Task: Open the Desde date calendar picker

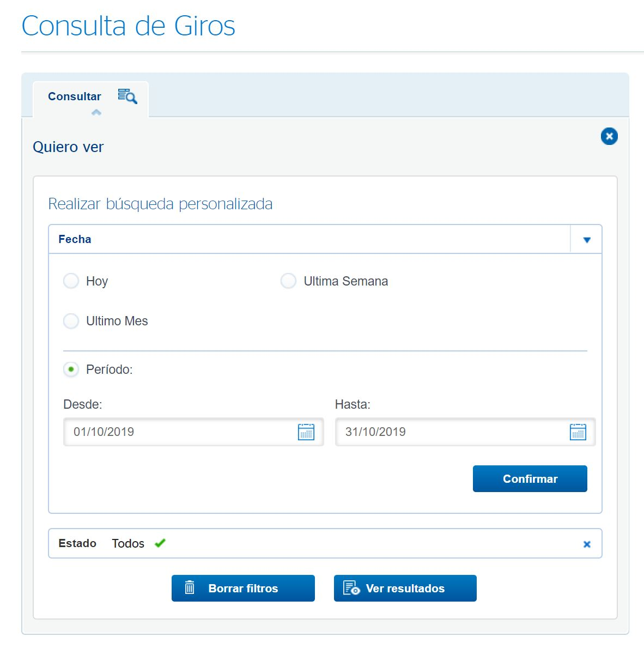Action: 306,432
